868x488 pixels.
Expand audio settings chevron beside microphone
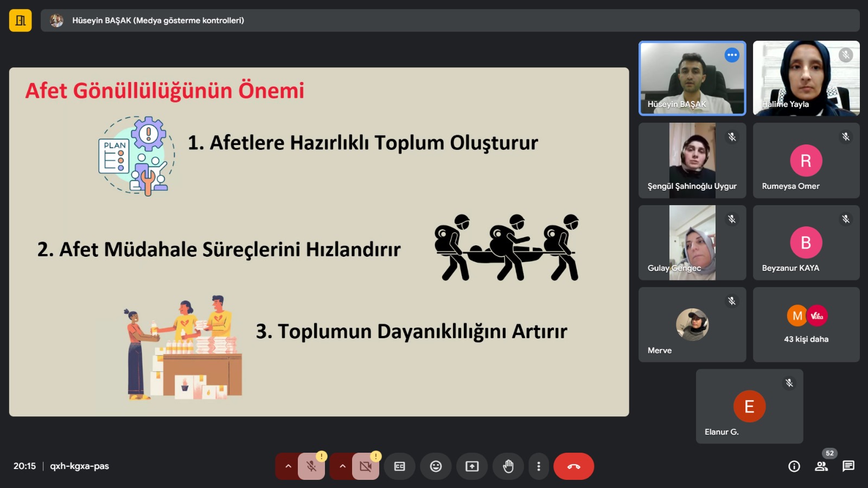click(x=288, y=466)
